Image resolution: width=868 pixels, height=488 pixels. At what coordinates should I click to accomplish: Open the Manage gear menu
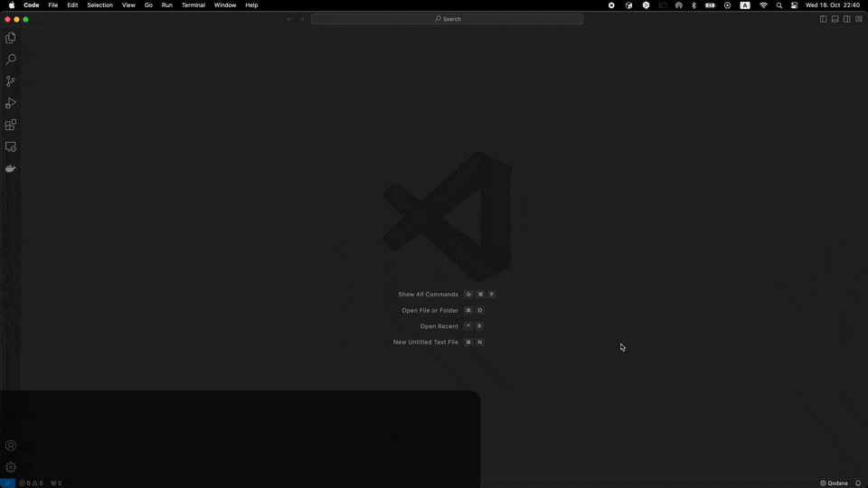click(11, 467)
